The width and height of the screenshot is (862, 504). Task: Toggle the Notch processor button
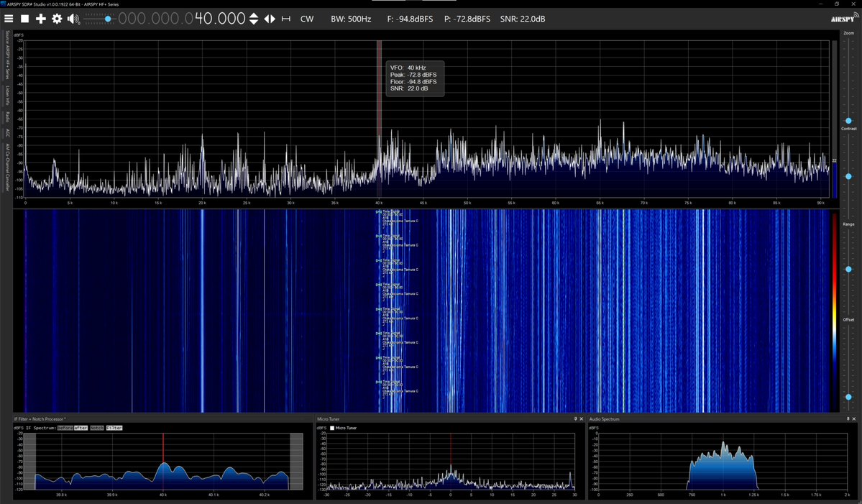96,428
